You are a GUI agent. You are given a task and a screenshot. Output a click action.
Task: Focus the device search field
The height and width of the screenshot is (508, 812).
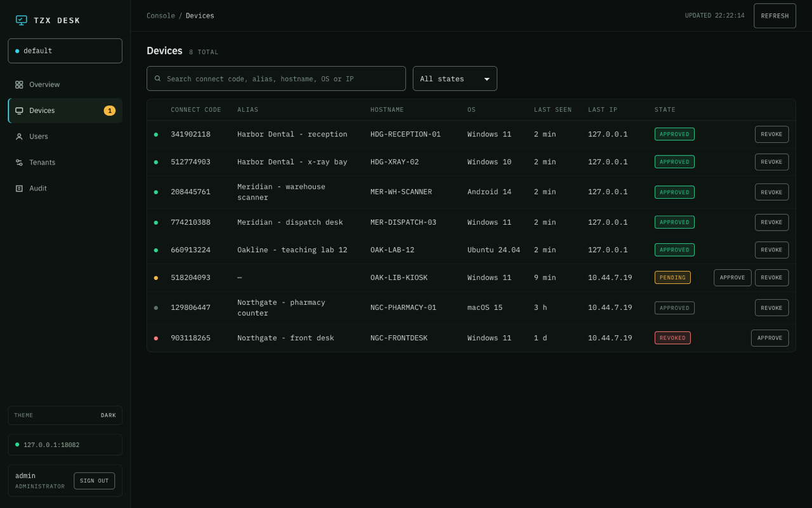(276, 79)
